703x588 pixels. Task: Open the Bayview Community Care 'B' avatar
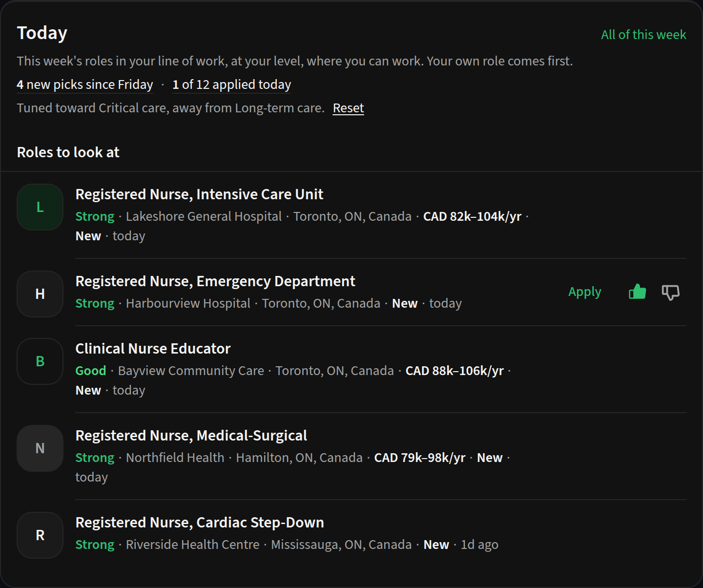(x=40, y=361)
